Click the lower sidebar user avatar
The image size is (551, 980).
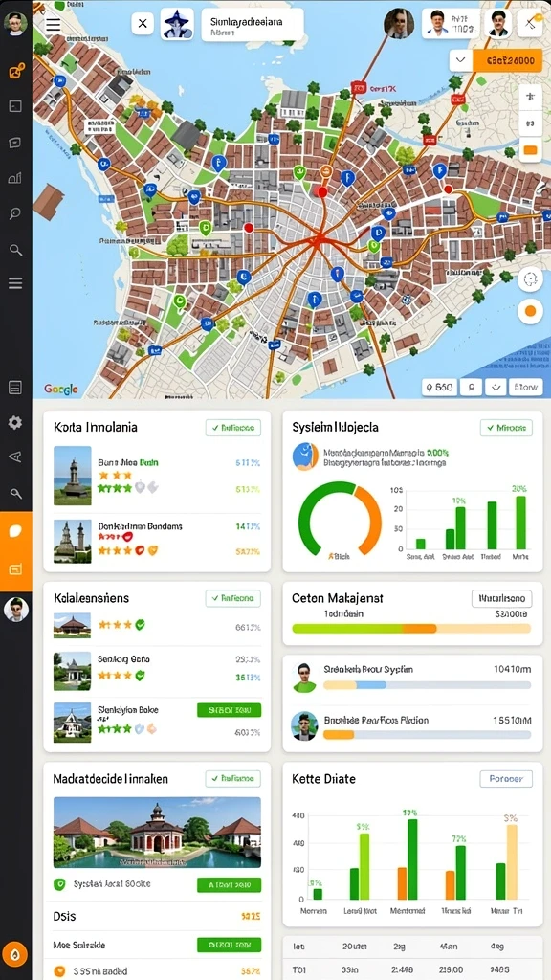15,609
